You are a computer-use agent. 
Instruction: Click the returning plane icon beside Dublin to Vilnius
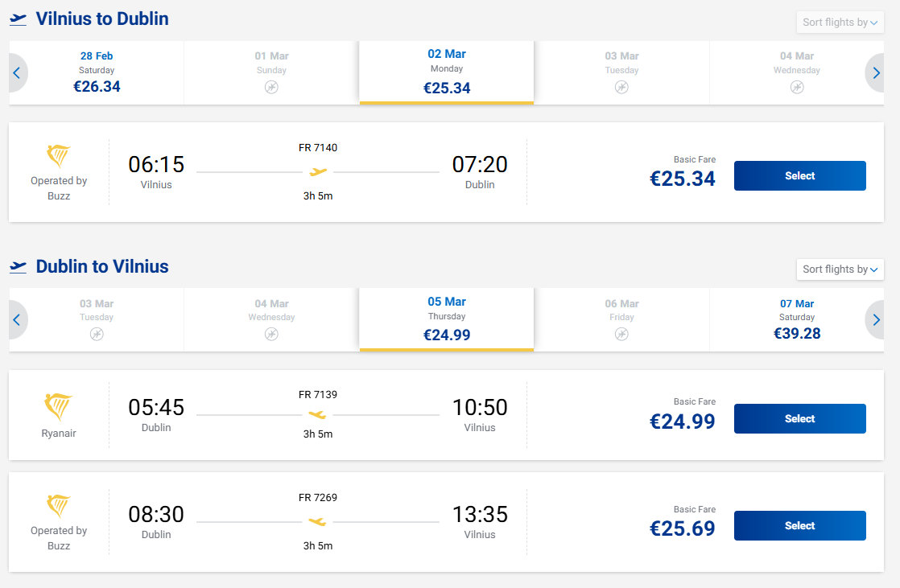click(19, 267)
